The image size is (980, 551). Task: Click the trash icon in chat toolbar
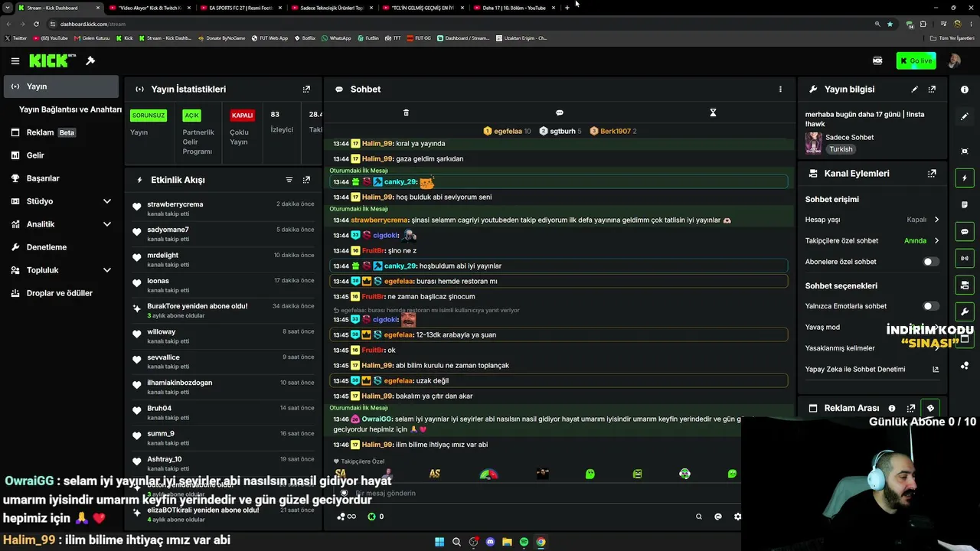[406, 112]
